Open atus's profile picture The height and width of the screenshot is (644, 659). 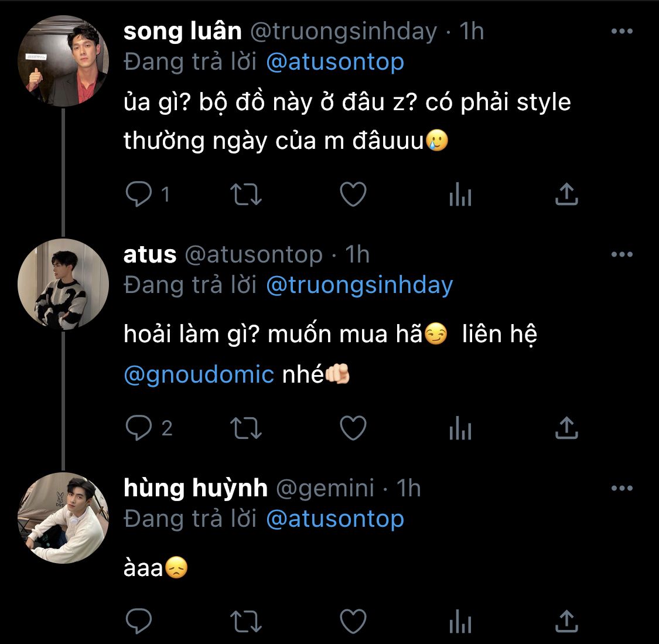click(63, 284)
